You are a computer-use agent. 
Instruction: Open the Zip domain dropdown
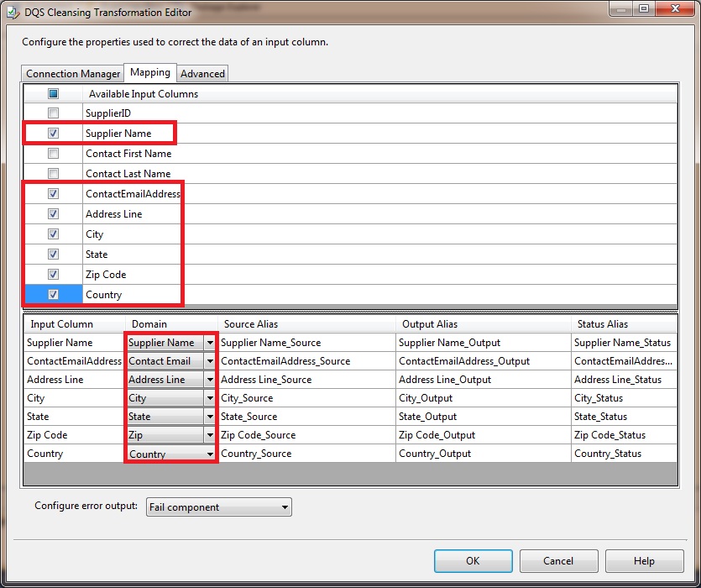(x=210, y=434)
